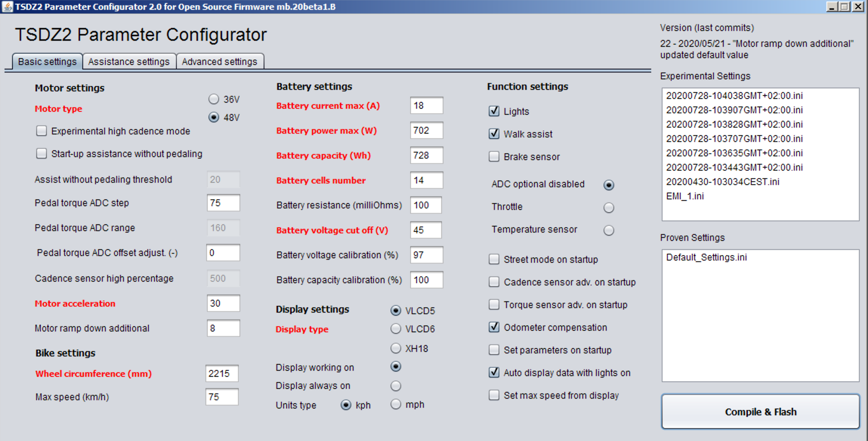This screenshot has width=868, height=441.
Task: Edit the Max speed (km/h) field
Action: (222, 397)
